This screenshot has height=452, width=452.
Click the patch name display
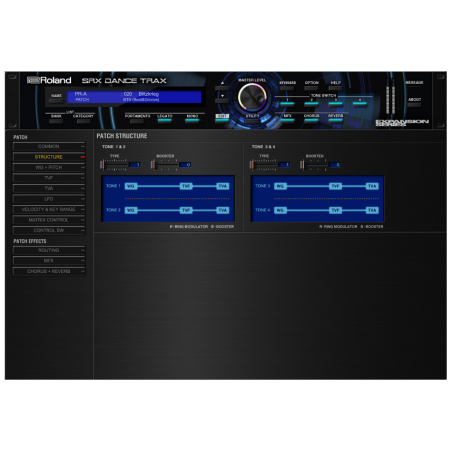[134, 97]
